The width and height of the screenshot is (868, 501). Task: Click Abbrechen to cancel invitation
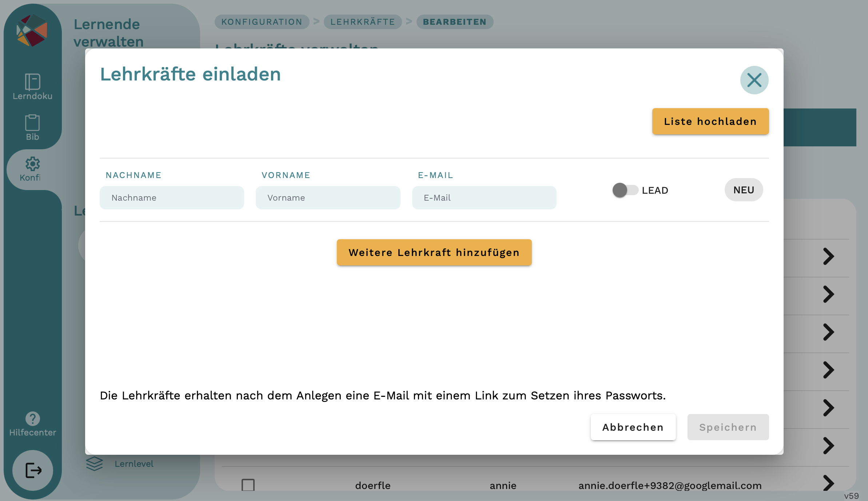pos(633,427)
